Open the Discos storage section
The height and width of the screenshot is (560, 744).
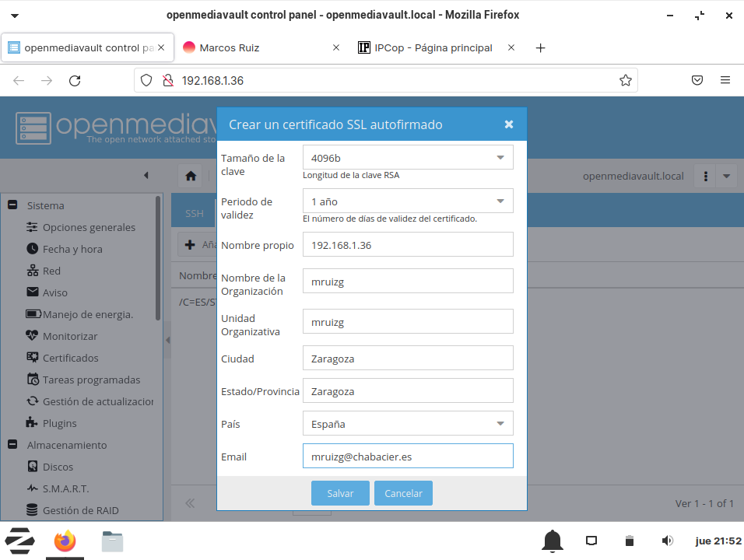point(58,467)
